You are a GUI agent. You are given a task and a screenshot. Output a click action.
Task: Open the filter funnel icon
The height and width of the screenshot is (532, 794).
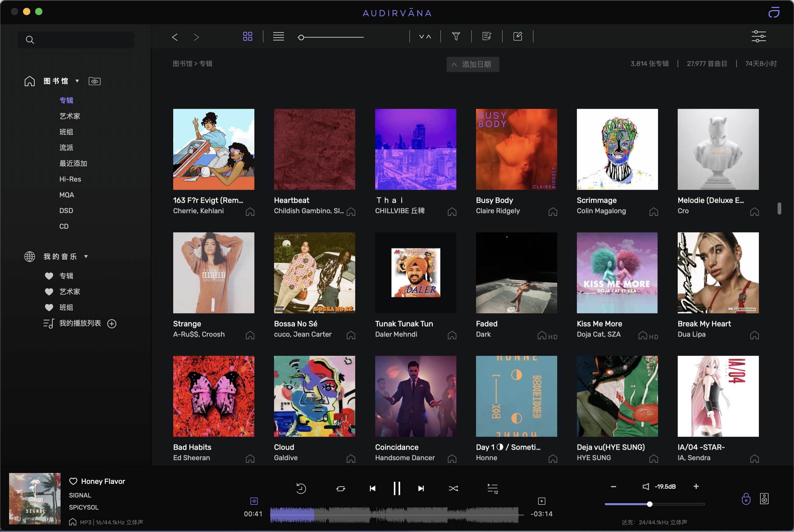pos(456,36)
